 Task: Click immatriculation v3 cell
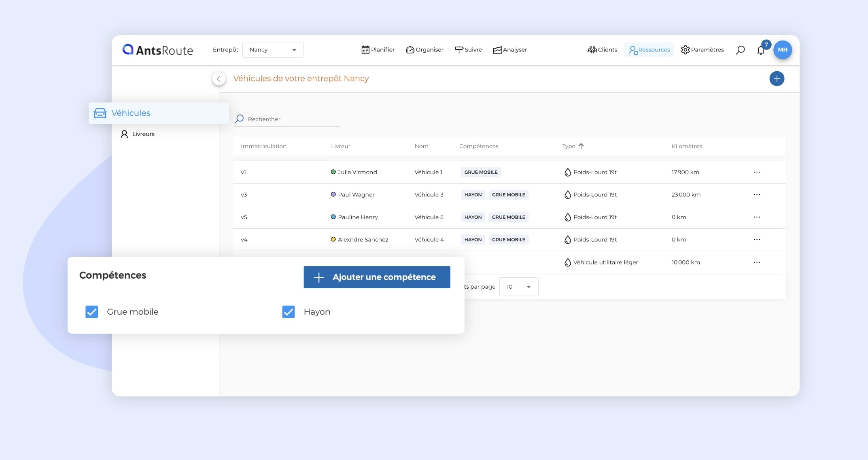[244, 195]
